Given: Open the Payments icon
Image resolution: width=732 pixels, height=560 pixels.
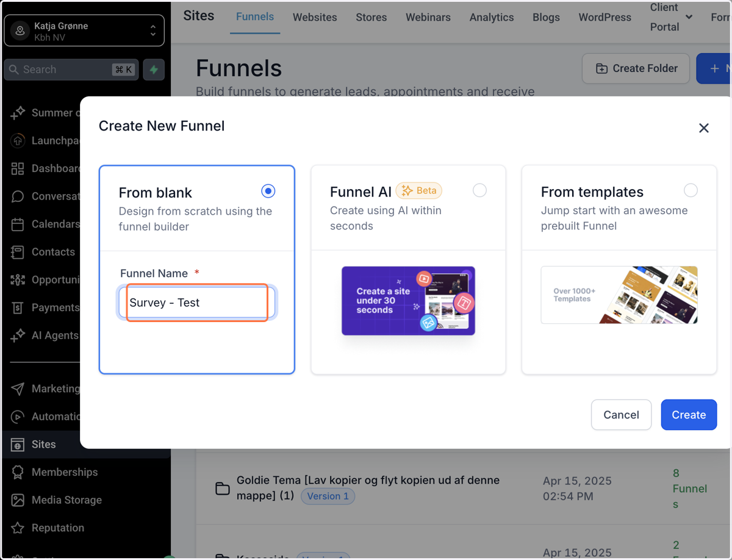Looking at the screenshot, I should 18,308.
